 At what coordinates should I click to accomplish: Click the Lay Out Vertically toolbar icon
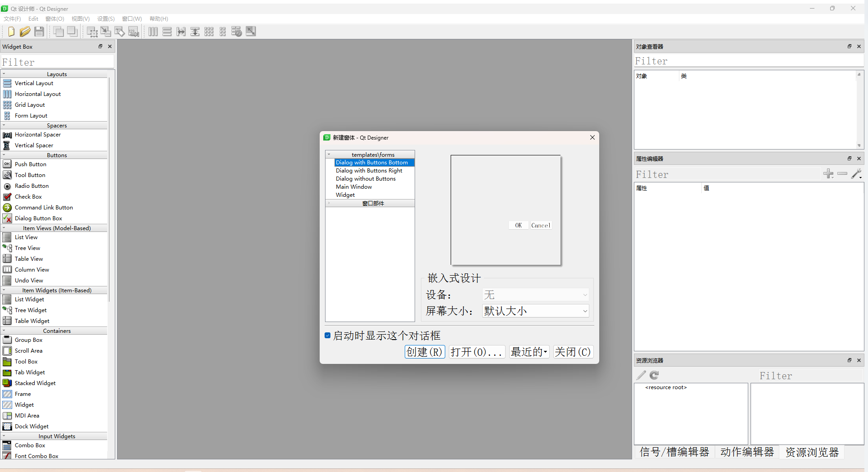pos(167,32)
